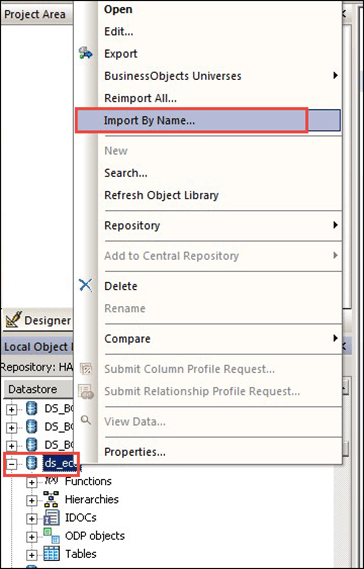364x569 pixels.
Task: Expand the Tables node
Action: pos(32,555)
